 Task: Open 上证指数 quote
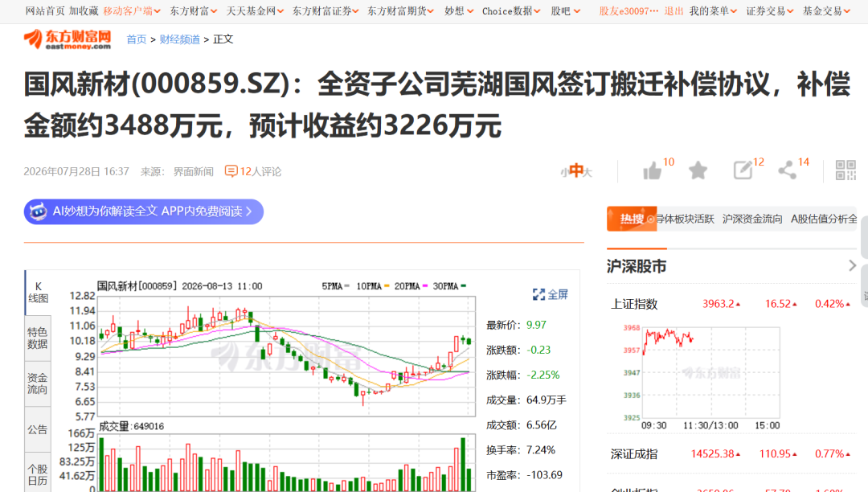(x=634, y=304)
